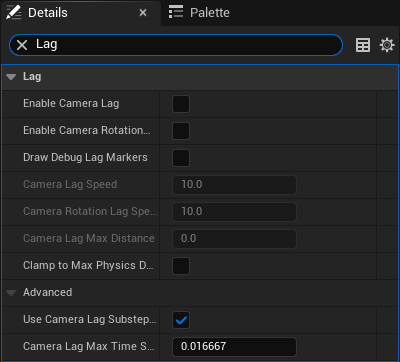Viewport: 400px width, 362px height.
Task: Click the Draw Debug Lag Markers label
Action: click(x=85, y=157)
